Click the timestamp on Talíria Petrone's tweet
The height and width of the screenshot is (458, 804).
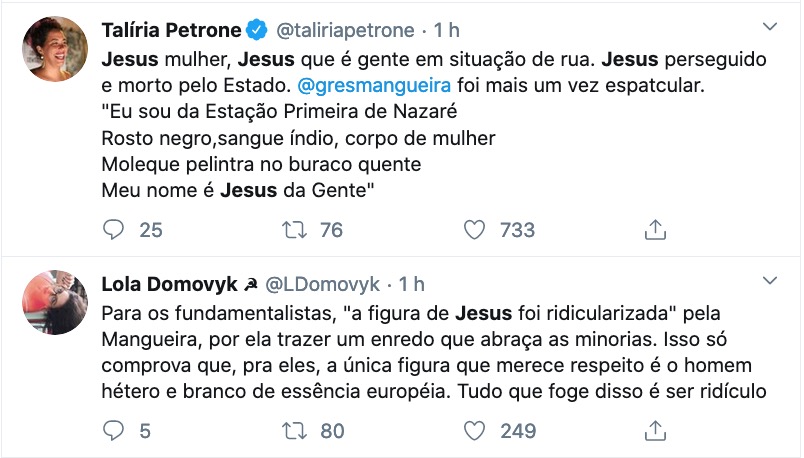point(446,30)
